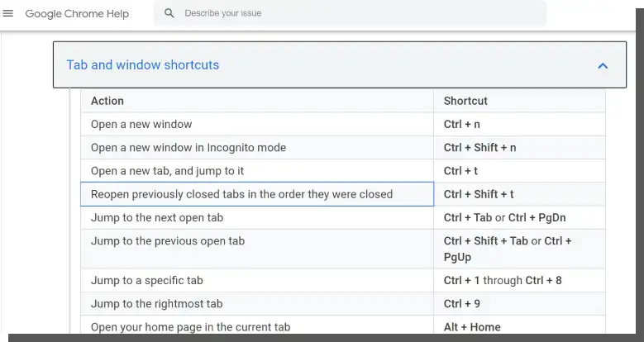Select Ctrl + Shift + t shortcut cell
Image resolution: width=644 pixels, height=342 pixels.
(519, 194)
